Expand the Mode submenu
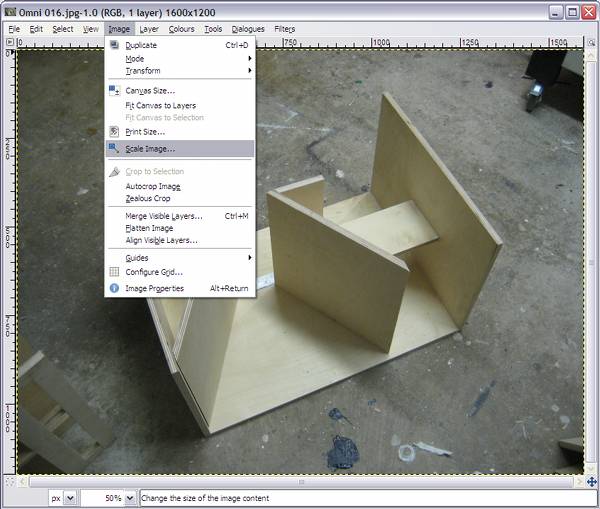600x509 pixels. [180, 58]
